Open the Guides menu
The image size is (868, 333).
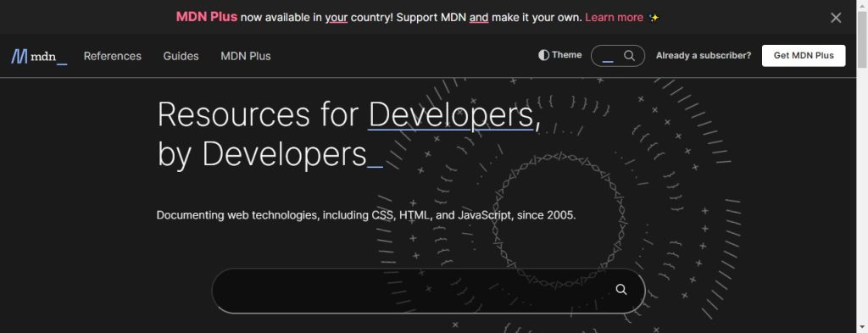[x=181, y=56]
